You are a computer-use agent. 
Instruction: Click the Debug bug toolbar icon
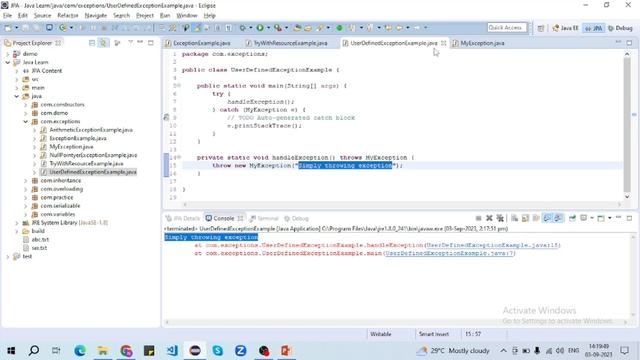243,28
